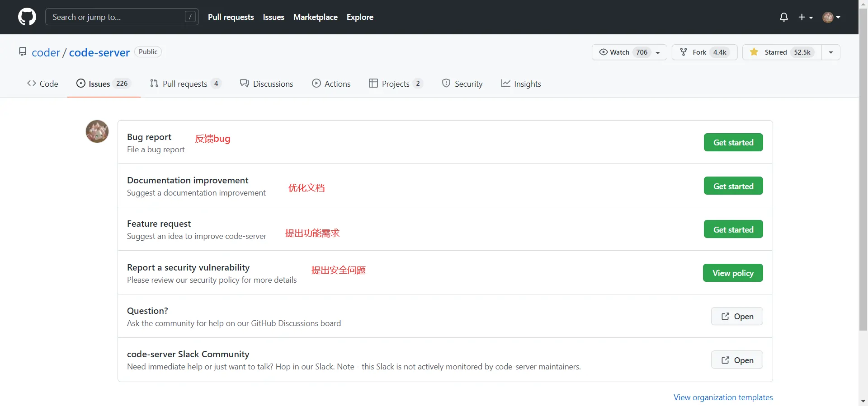Click the Code angle brackets icon
The width and height of the screenshot is (868, 406).
pos(32,83)
